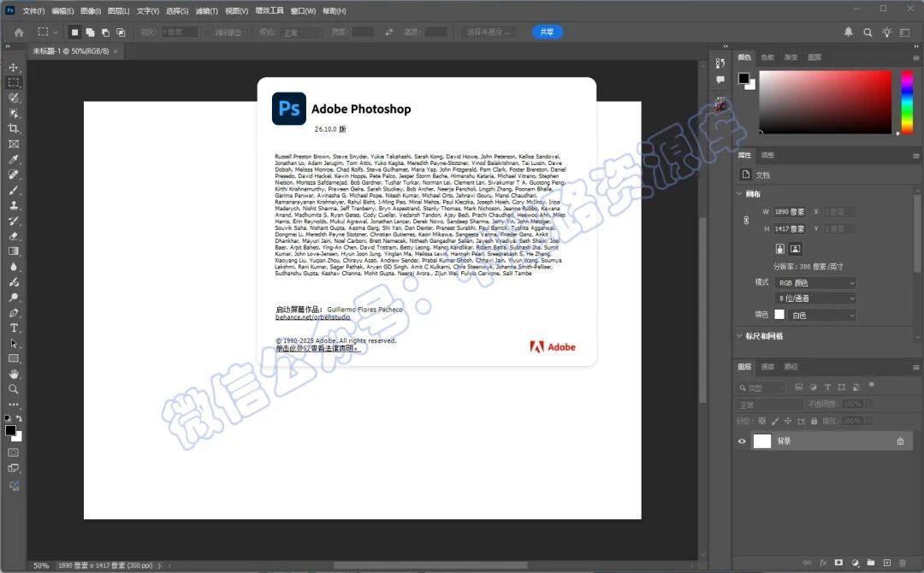The height and width of the screenshot is (573, 924).
Task: Open the tool preset picker arrow
Action: [56, 32]
